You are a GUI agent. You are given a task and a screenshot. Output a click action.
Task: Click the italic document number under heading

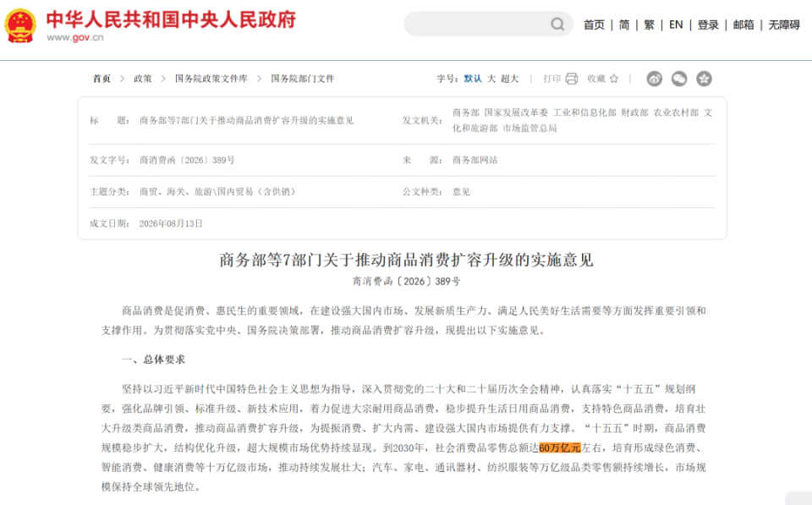point(407,282)
